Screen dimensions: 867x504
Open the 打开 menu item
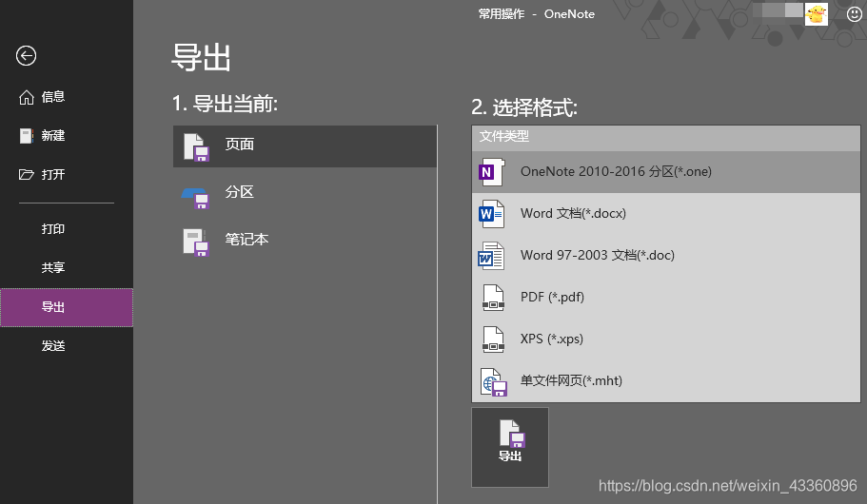click(x=67, y=175)
